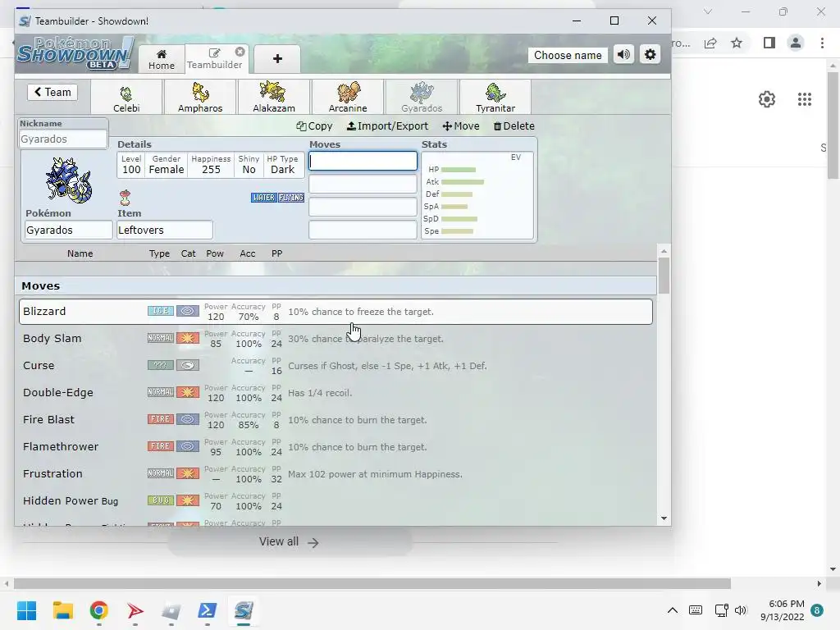Open the browser share icon
This screenshot has width=840, height=630.
(710, 43)
